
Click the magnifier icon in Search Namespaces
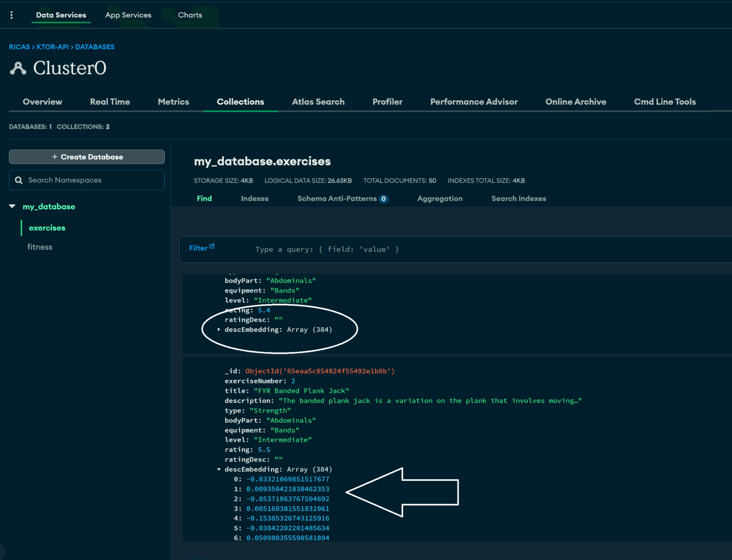(x=19, y=180)
